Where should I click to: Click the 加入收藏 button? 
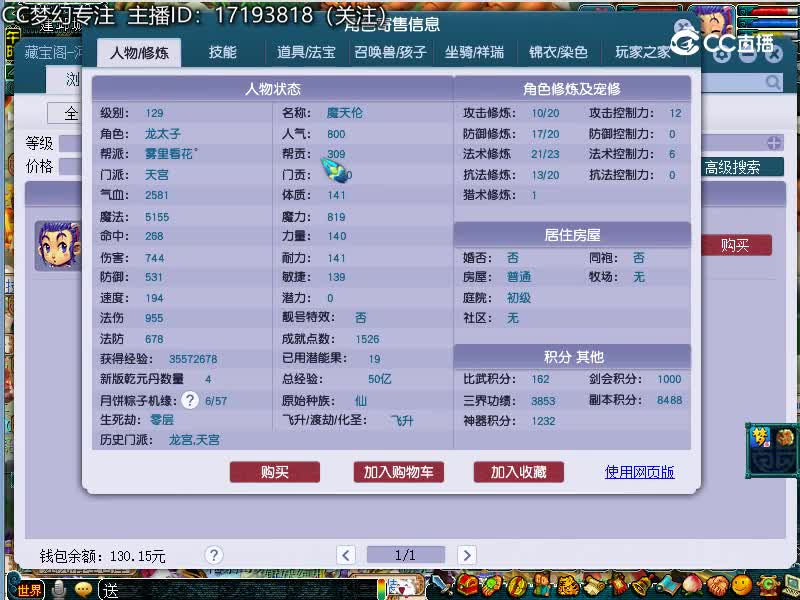[x=518, y=472]
